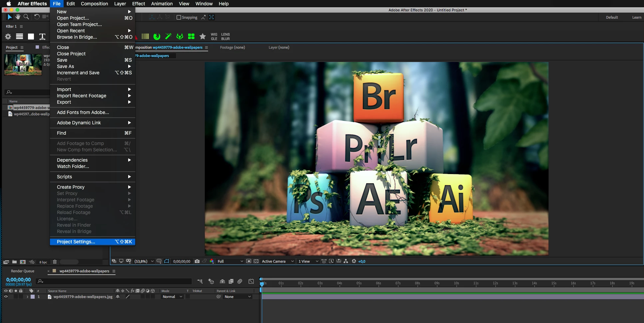644x323 pixels.
Task: Click the 8 bpc color depth button
Action: 43,262
